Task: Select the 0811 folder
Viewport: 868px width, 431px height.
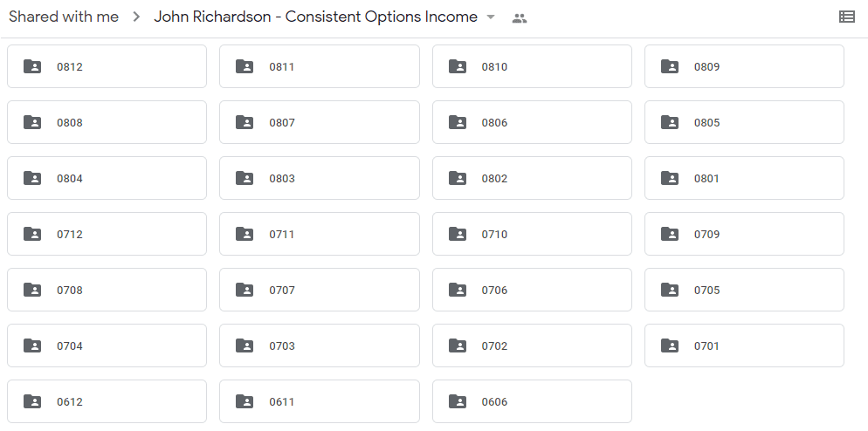Action: coord(320,66)
